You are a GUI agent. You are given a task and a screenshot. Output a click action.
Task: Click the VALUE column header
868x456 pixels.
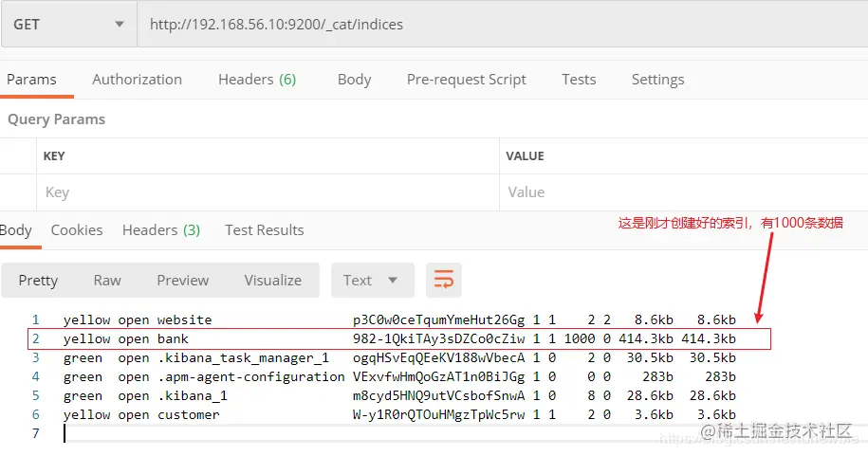tap(525, 156)
